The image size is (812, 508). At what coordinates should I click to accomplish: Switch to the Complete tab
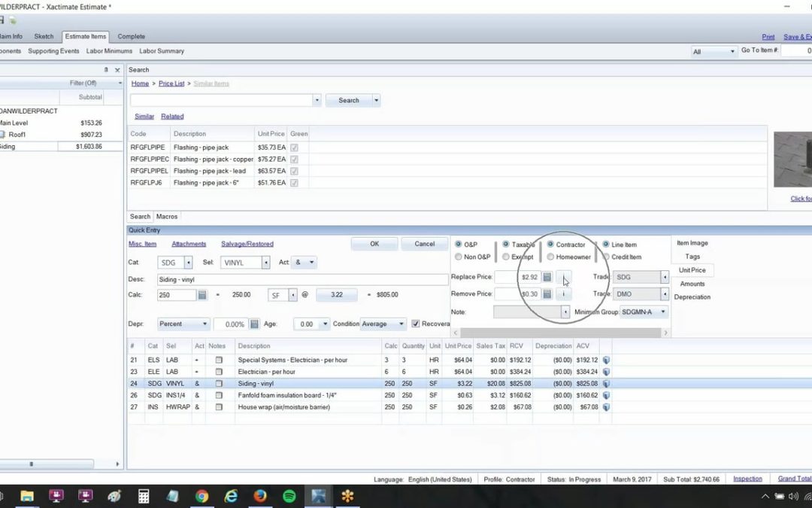click(132, 37)
